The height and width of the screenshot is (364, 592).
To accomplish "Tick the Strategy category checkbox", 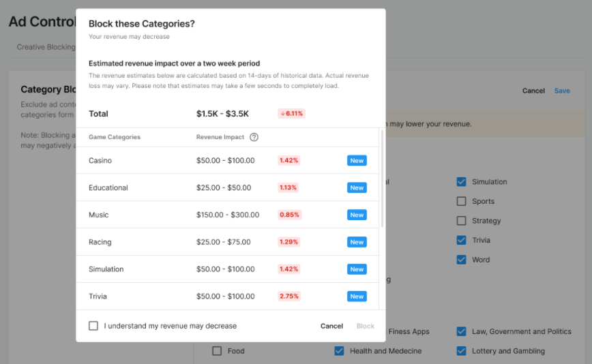I will 462,221.
